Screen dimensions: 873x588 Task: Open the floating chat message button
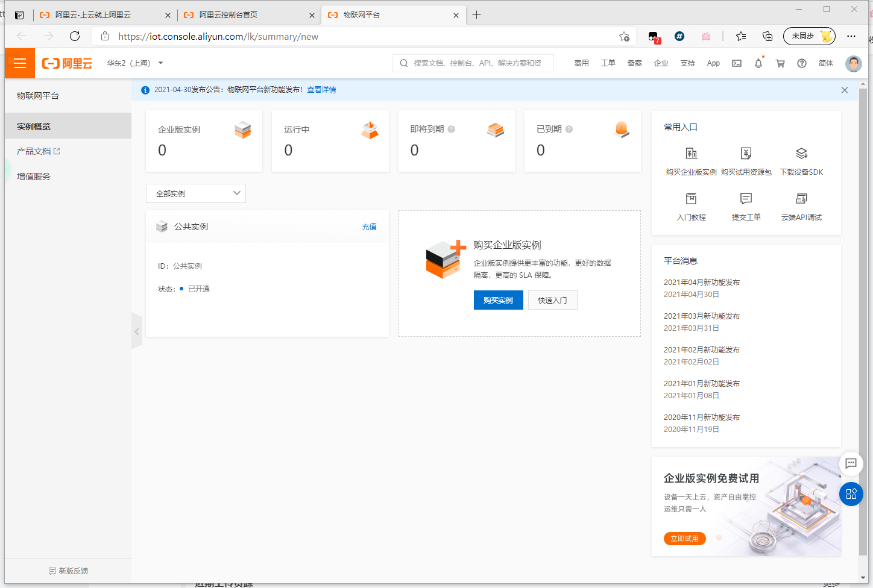[x=851, y=463]
